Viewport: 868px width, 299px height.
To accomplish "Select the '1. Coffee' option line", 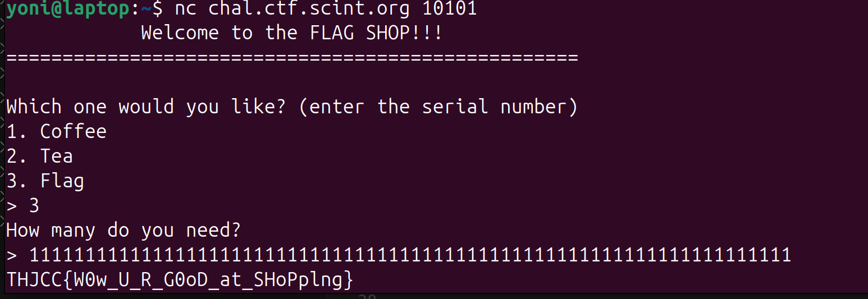I will [56, 131].
